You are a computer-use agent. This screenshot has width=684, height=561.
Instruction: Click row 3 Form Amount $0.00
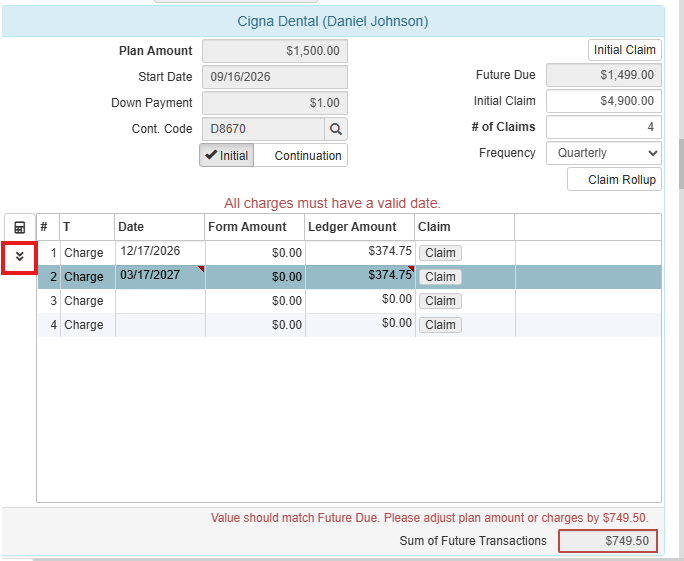(255, 301)
